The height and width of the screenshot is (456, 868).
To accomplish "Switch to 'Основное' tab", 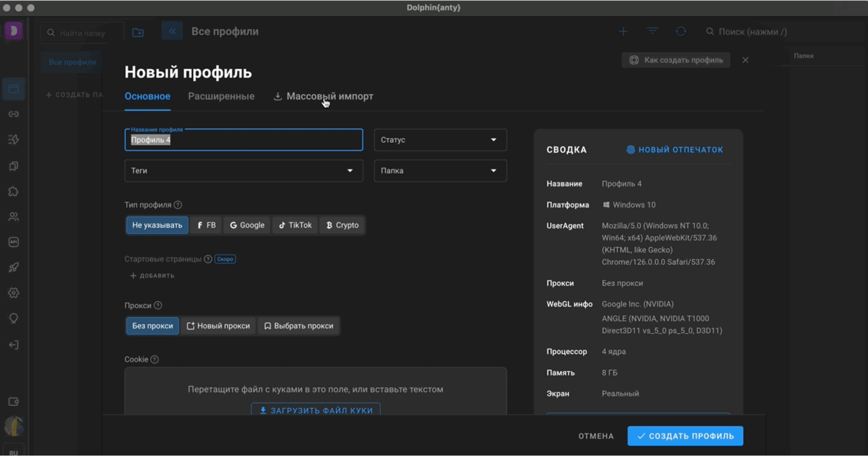I will click(147, 96).
